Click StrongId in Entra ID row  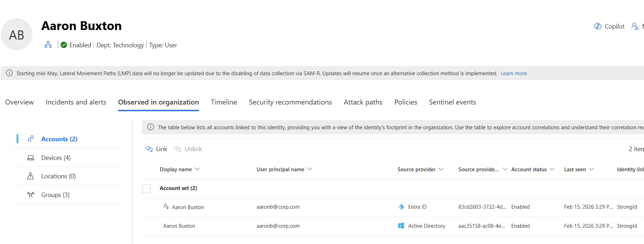tap(627, 207)
